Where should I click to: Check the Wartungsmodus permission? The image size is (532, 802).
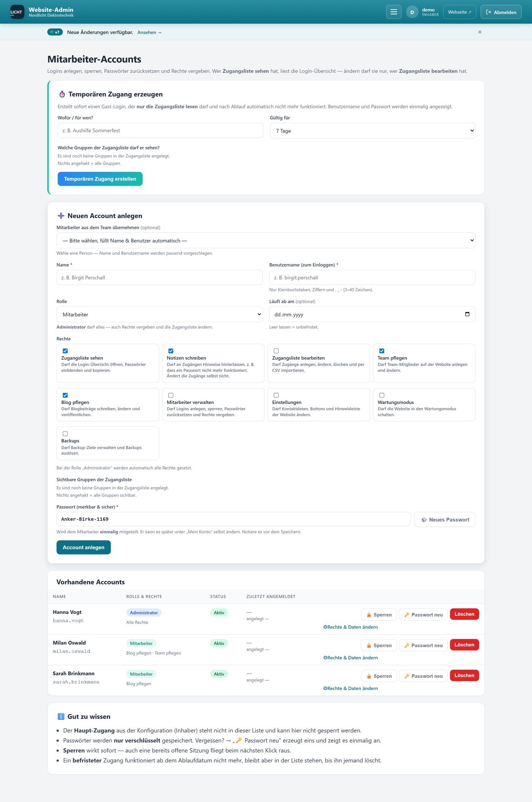coord(382,395)
